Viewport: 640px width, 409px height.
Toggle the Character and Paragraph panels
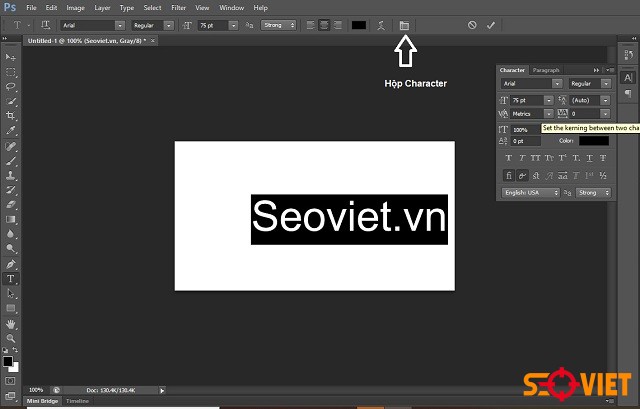(404, 25)
